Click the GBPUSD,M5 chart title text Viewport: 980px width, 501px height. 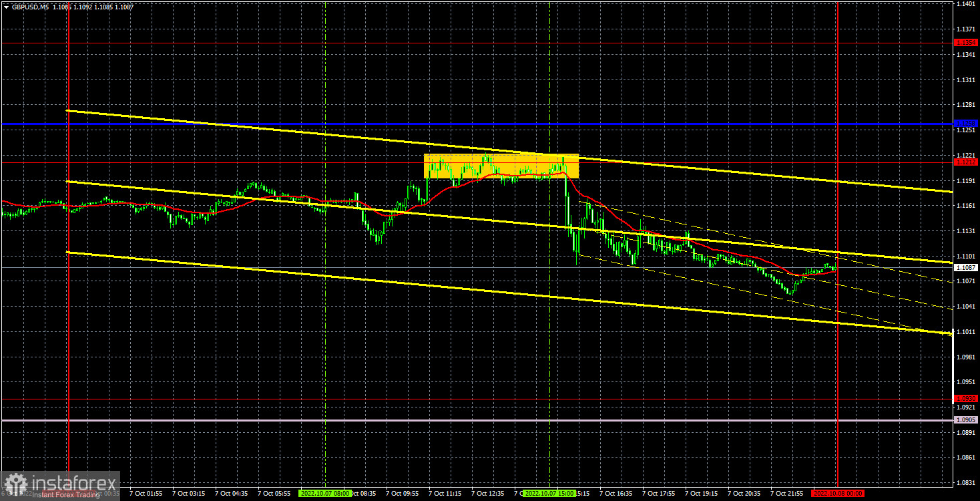(x=29, y=6)
